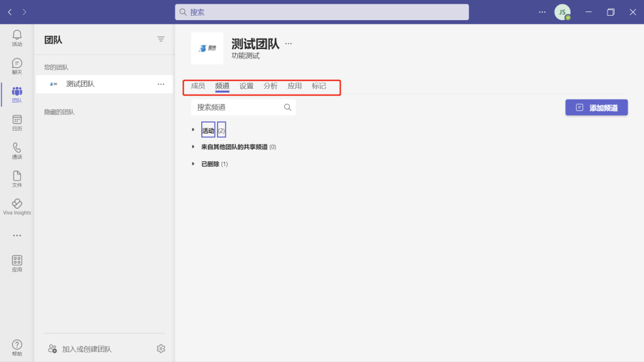Open settings ellipsis near profile avatar
This screenshot has height=362, width=644.
coord(542,12)
